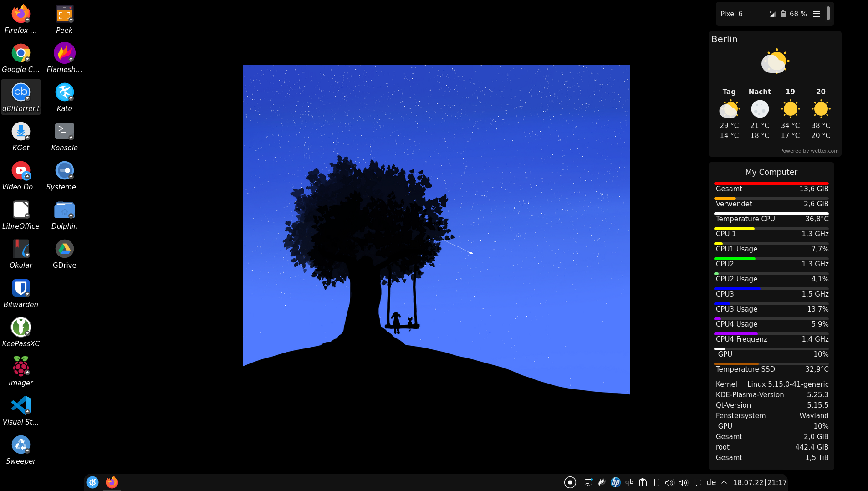Open the HP tray icon

pyautogui.click(x=615, y=482)
